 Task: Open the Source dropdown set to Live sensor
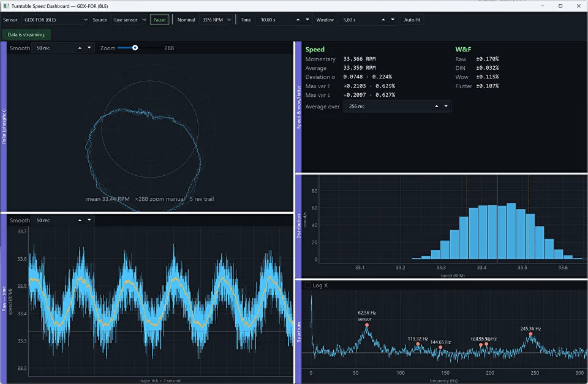[x=129, y=20]
